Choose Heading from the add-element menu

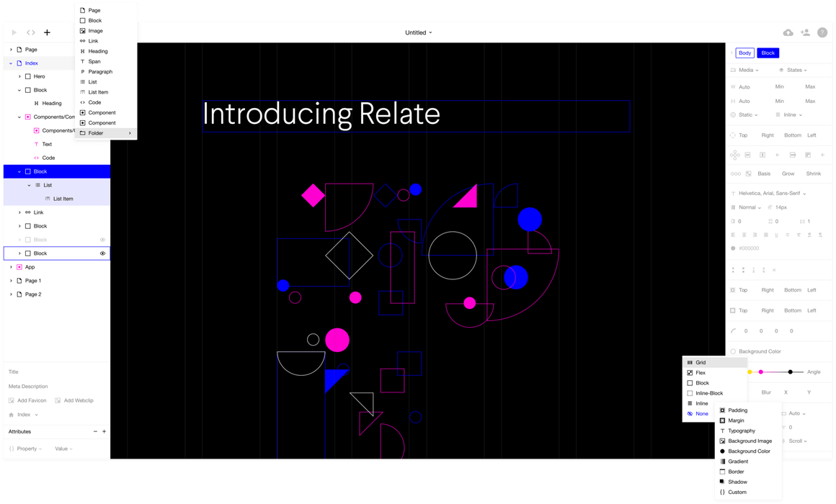105,51
